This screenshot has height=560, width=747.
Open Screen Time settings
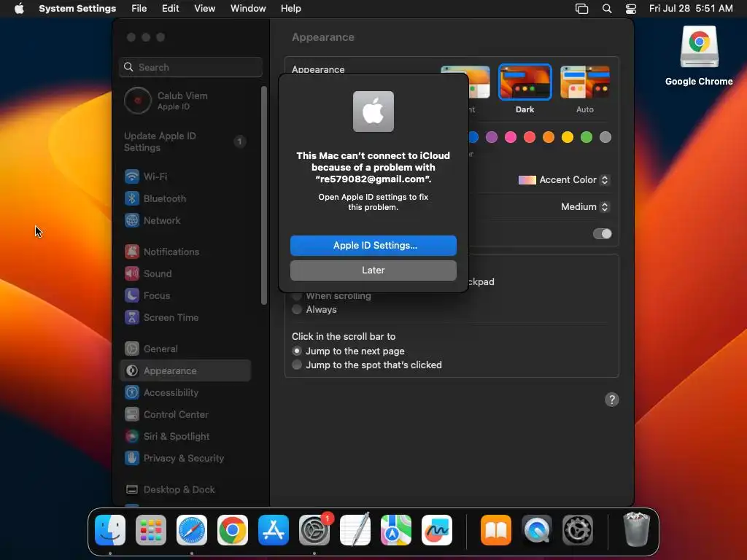(185, 318)
